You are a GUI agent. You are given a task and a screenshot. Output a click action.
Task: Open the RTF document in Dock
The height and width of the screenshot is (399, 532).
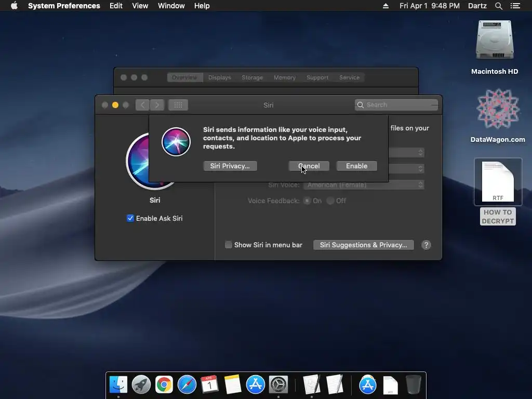coord(391,385)
